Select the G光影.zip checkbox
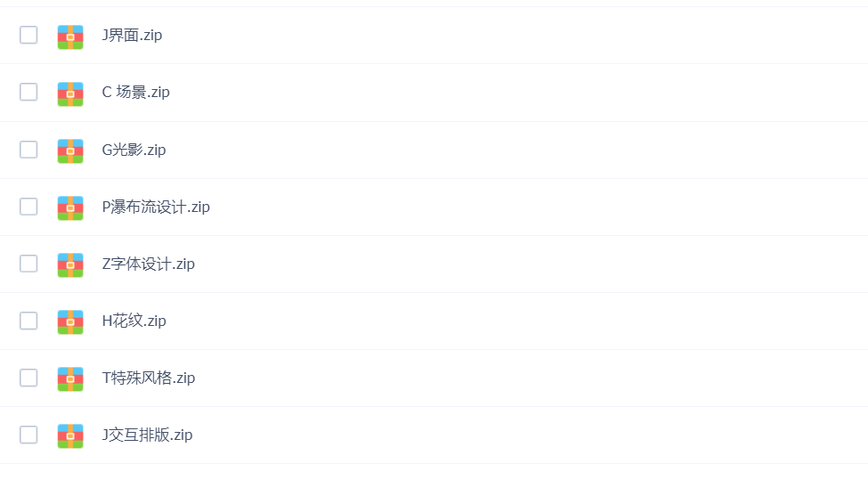 tap(28, 150)
